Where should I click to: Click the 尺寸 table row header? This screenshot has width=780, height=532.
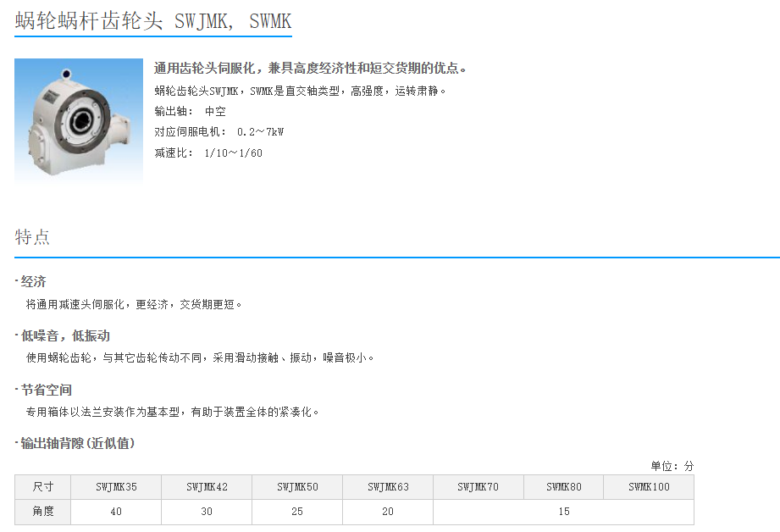pos(42,487)
